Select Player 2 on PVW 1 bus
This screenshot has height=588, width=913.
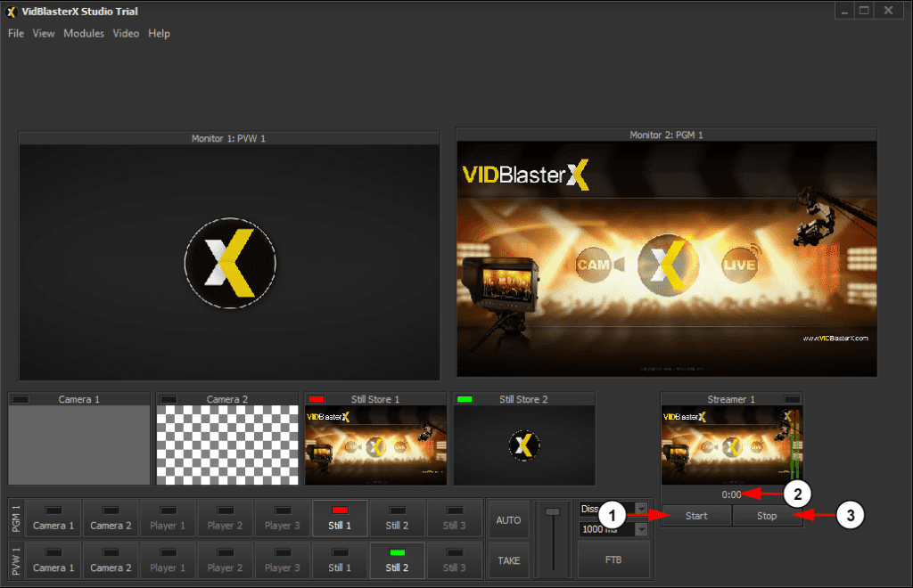click(x=225, y=560)
